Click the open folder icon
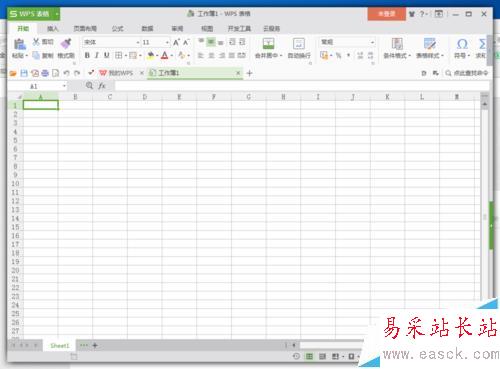Image resolution: width=500 pixels, height=369 pixels. click(13, 73)
